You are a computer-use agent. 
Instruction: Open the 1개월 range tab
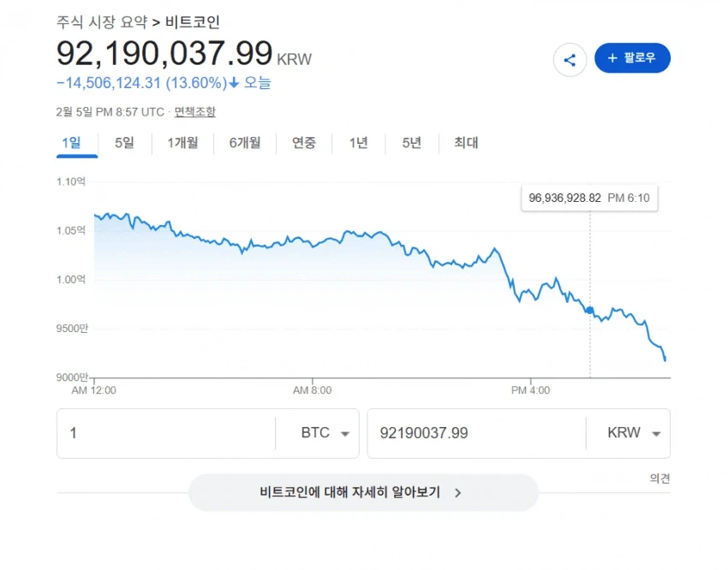tap(182, 143)
